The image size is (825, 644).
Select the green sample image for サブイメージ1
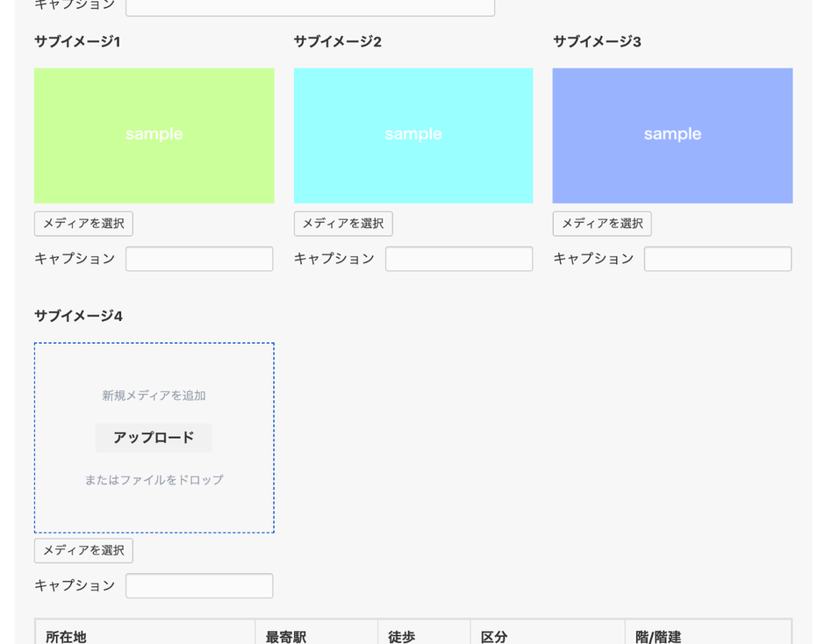click(x=154, y=135)
